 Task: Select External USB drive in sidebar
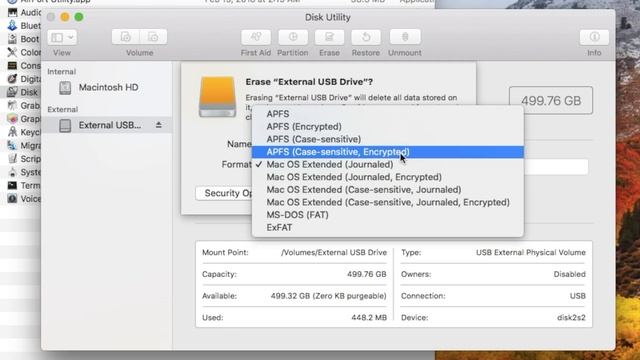tap(108, 125)
